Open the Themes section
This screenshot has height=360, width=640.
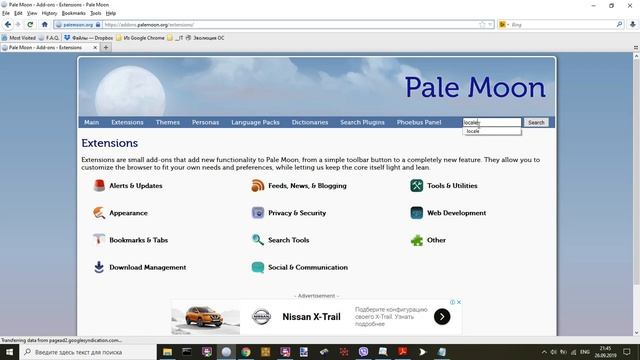tap(168, 122)
